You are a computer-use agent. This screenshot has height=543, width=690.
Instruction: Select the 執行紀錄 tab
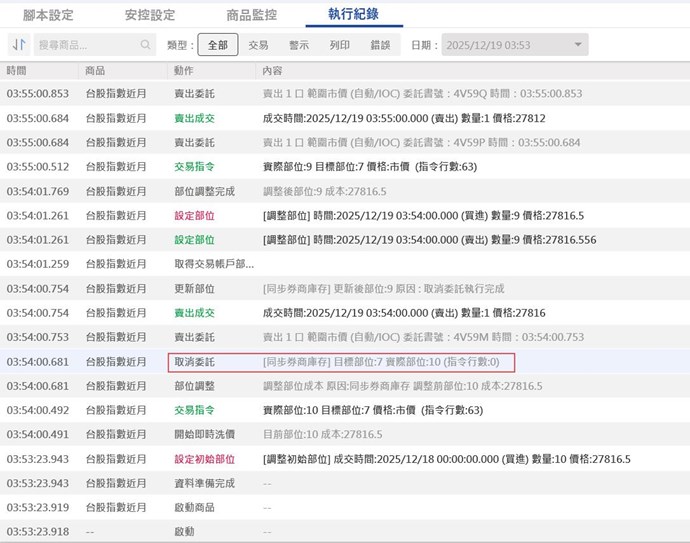(354, 15)
